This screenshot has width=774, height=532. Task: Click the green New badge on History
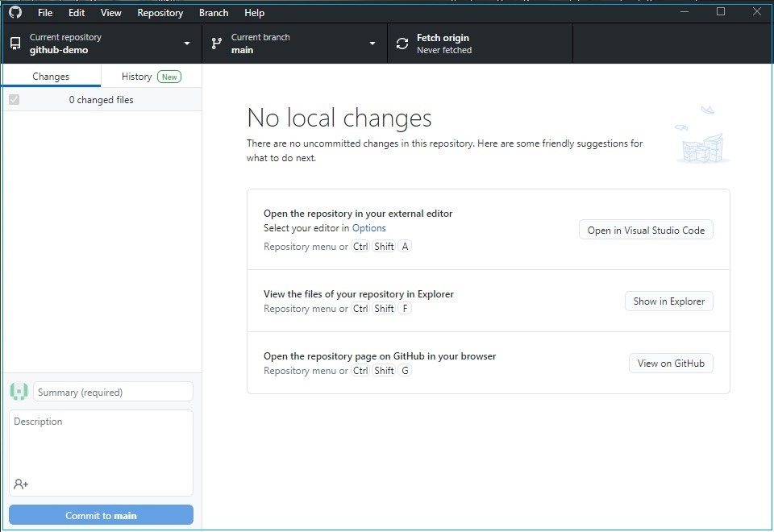coord(169,77)
